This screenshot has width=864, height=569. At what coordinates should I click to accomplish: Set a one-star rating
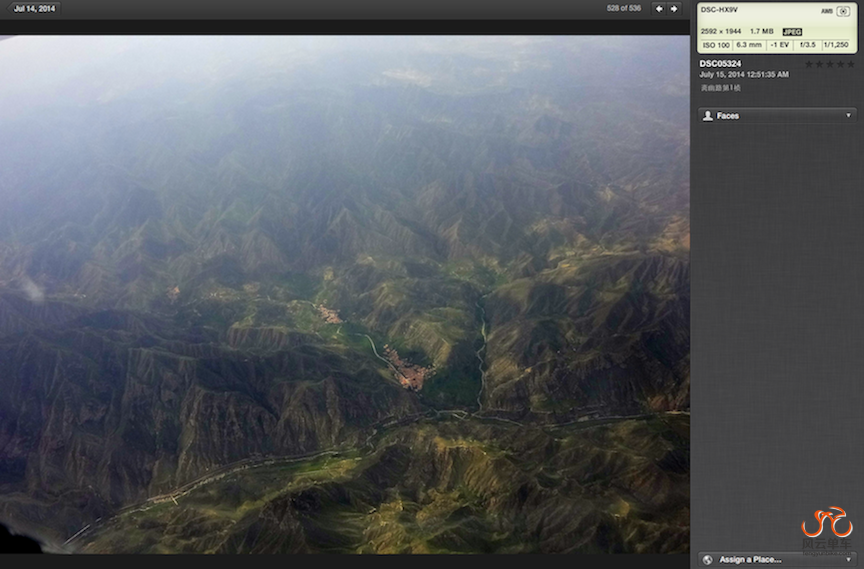point(809,64)
